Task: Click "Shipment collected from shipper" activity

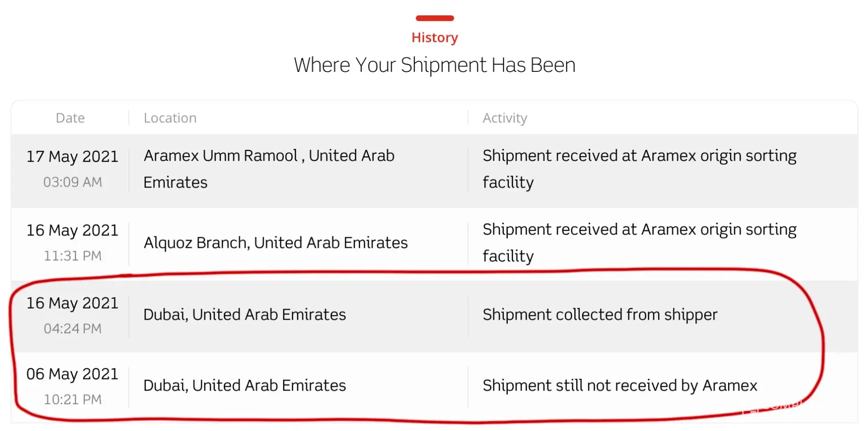Action: (600, 315)
